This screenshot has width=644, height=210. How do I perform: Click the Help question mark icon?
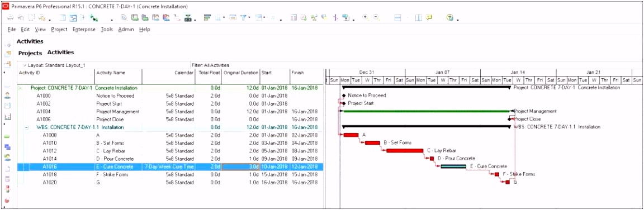click(449, 18)
